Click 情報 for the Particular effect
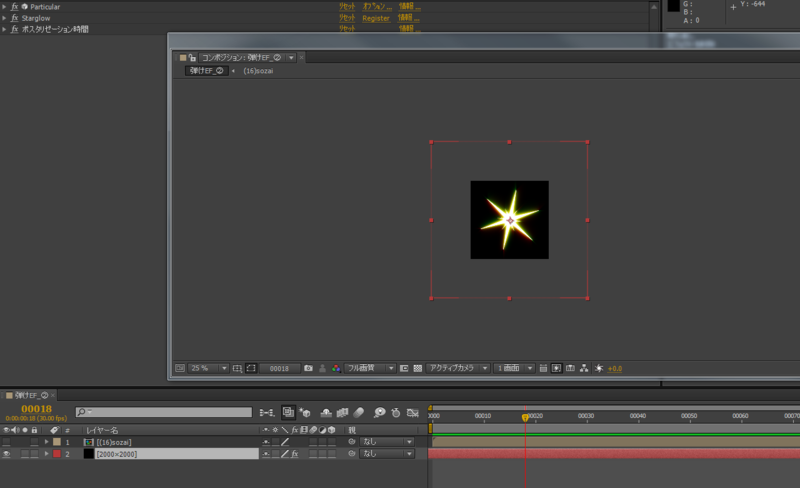The height and width of the screenshot is (488, 800). click(409, 7)
